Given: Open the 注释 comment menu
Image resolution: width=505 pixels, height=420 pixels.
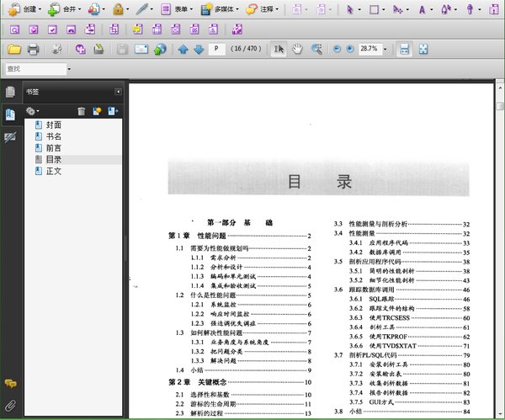Looking at the screenshot, I should coord(263,10).
